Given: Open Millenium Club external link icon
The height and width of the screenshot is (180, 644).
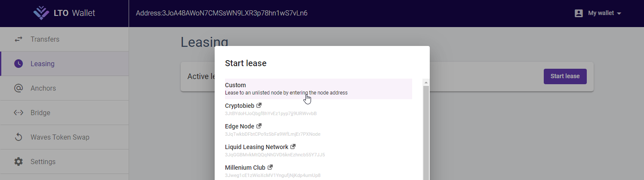Looking at the screenshot, I should pyautogui.click(x=270, y=167).
